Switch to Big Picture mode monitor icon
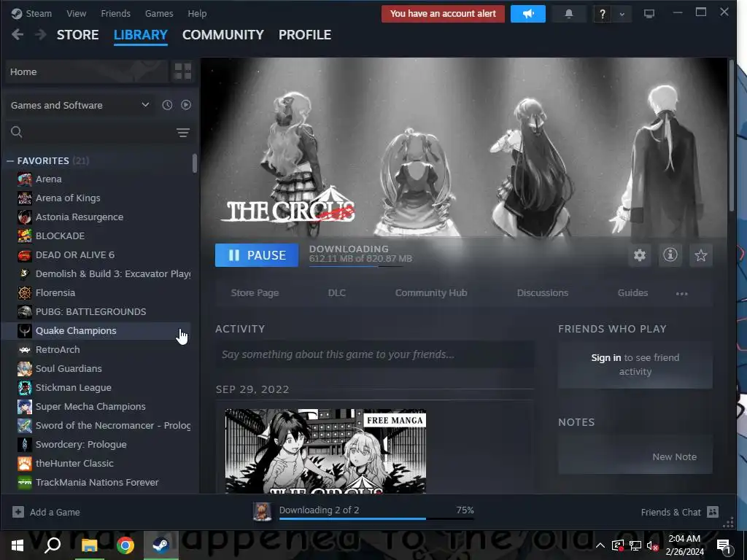Viewport: 747px width, 560px height. [x=649, y=14]
